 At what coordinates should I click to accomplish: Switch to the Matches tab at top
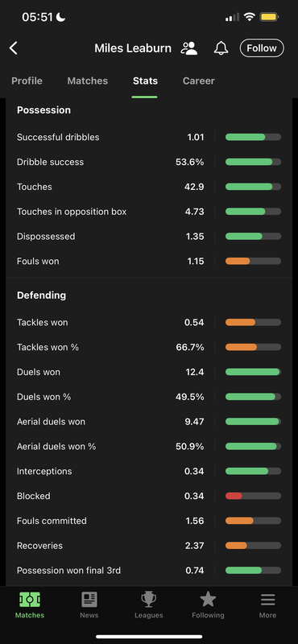point(88,81)
